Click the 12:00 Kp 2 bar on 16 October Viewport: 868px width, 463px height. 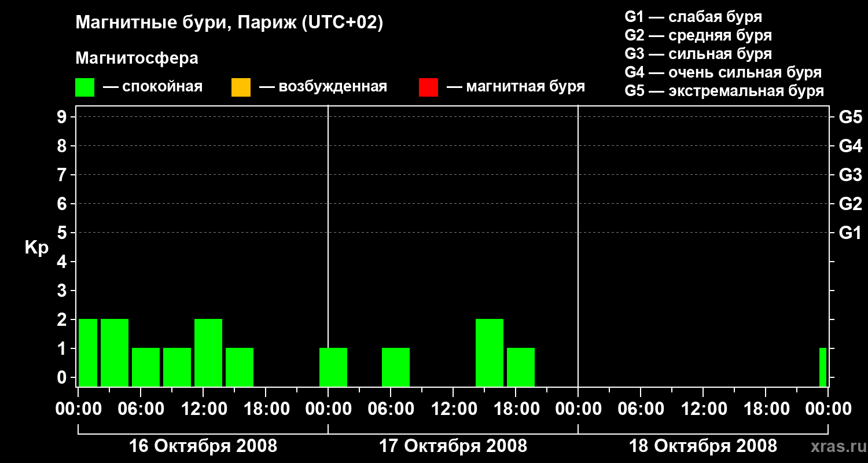208,352
